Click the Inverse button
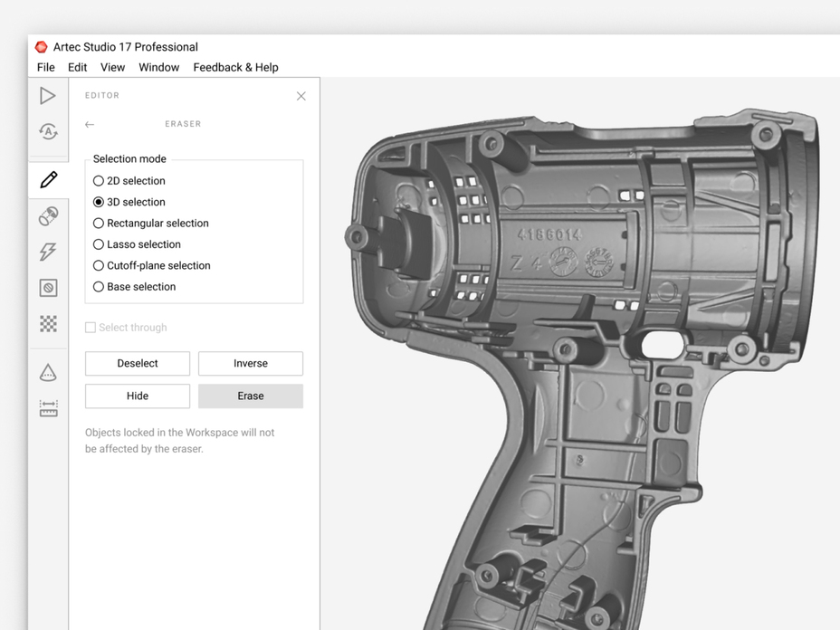The image size is (840, 630). (250, 363)
